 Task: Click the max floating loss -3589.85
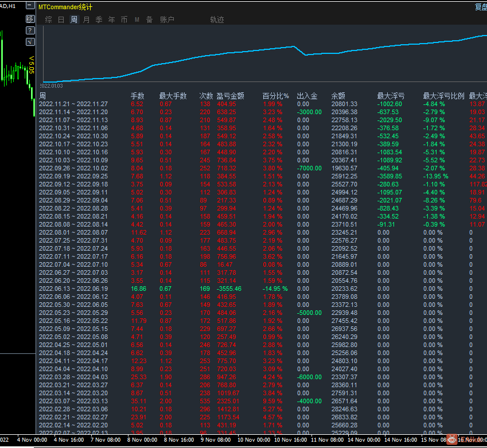pos(389,177)
